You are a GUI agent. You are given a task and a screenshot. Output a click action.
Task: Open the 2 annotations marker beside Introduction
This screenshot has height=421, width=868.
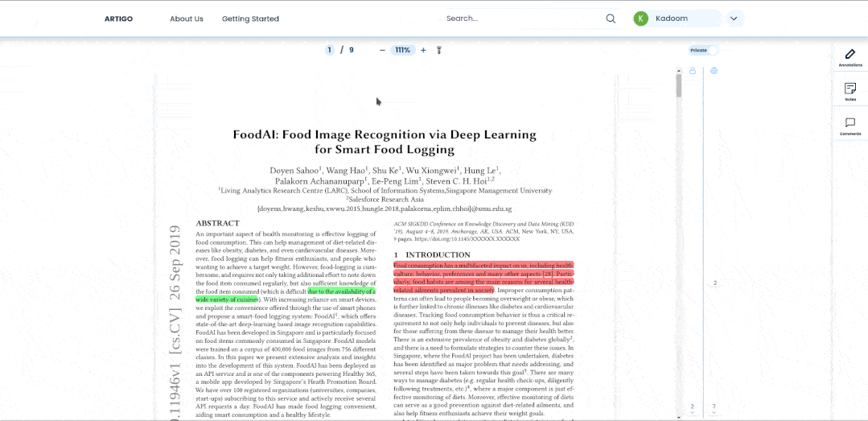[714, 283]
